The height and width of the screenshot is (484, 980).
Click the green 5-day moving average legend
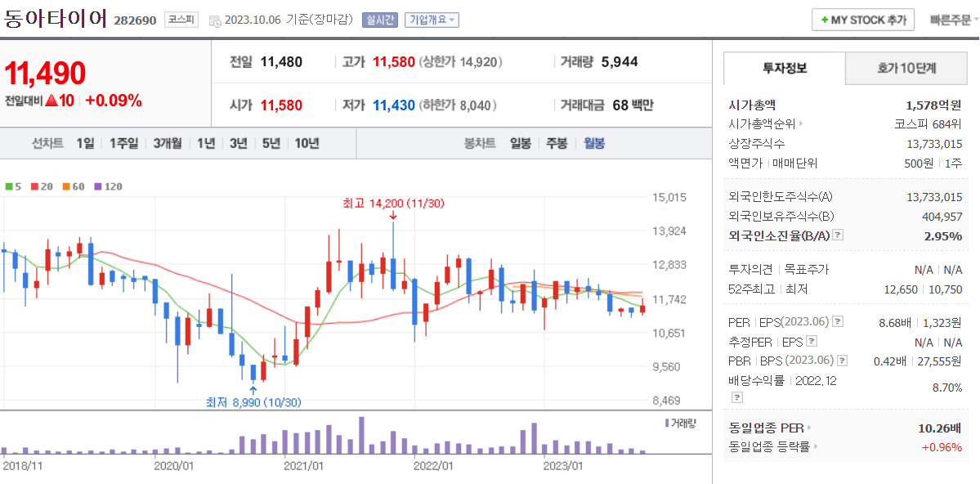(x=12, y=186)
